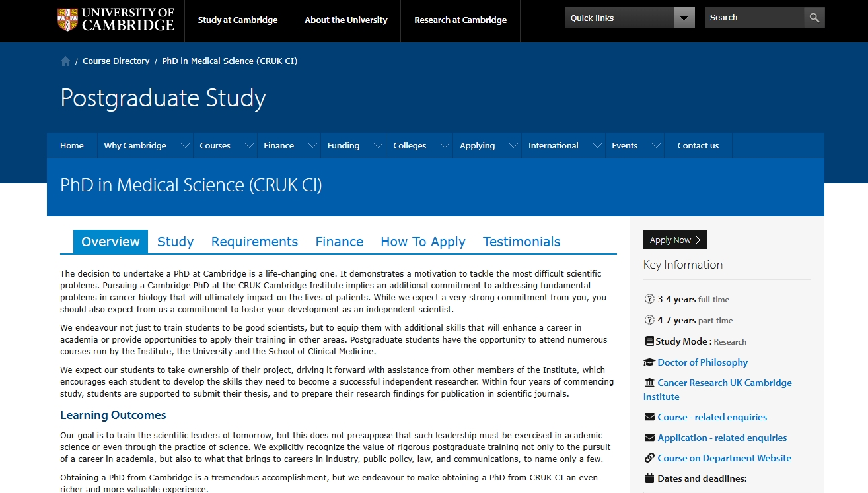This screenshot has width=868, height=493.
Task: Click the Funding nav item
Action: [x=344, y=146]
